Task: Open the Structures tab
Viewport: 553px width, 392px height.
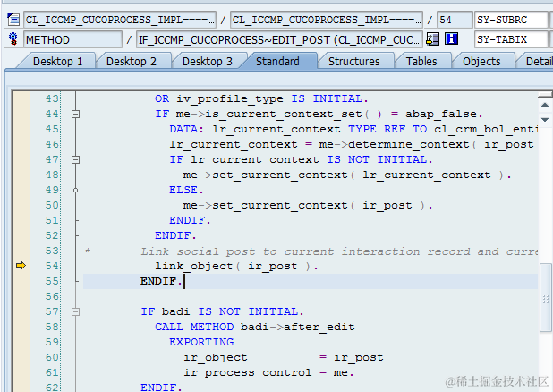Action: [x=354, y=62]
